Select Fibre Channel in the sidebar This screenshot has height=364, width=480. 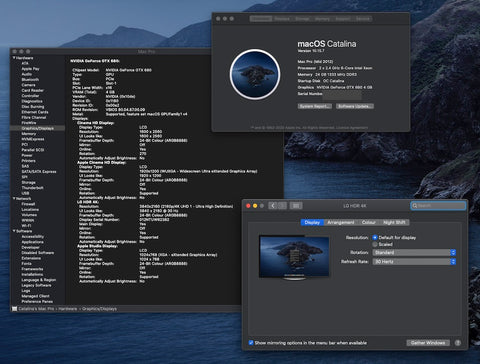[x=34, y=117]
